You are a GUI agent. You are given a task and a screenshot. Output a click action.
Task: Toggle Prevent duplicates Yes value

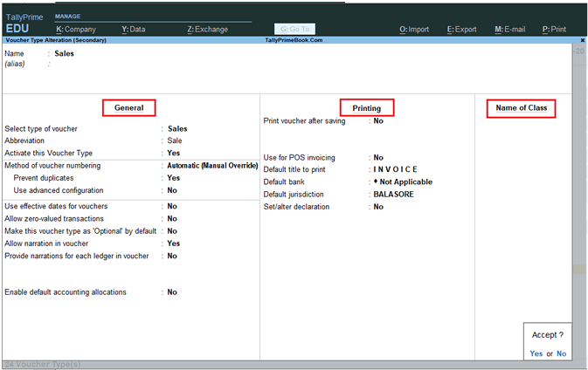173,178
